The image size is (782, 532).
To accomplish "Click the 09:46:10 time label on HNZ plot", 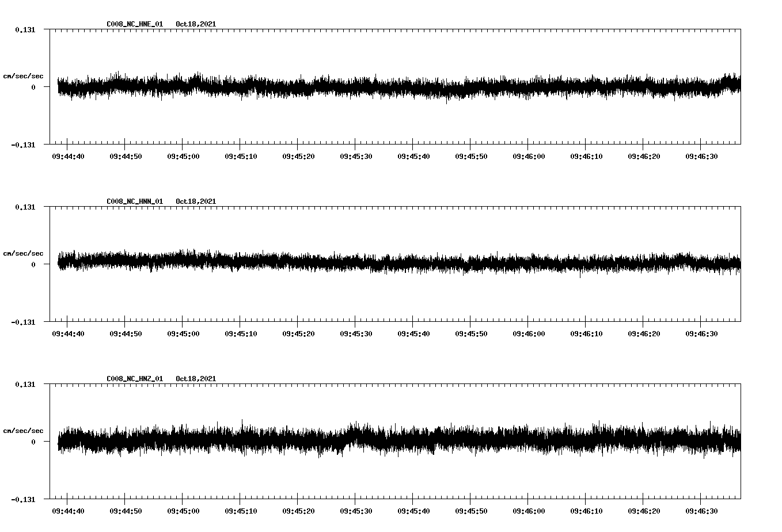I will tap(586, 511).
